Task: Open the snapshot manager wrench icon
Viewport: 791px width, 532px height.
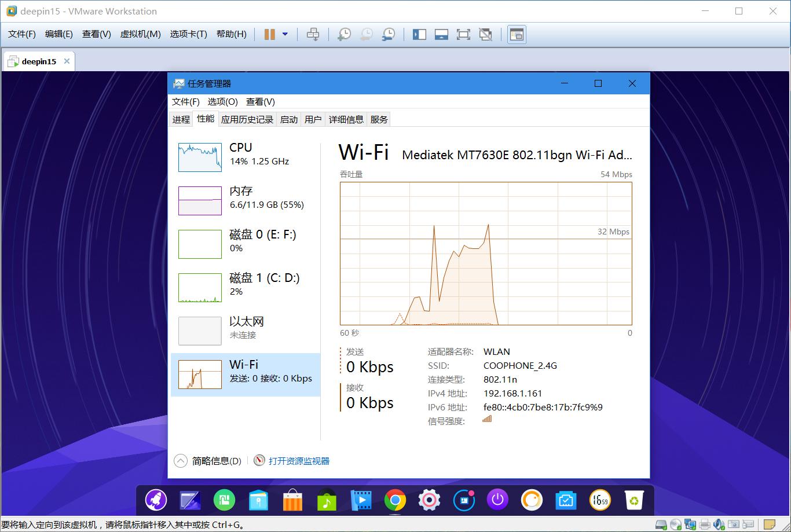Action: (x=388, y=34)
